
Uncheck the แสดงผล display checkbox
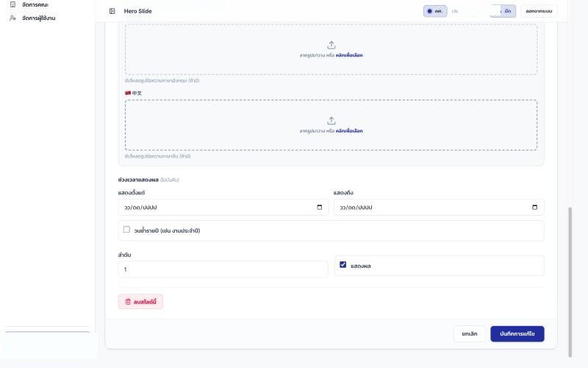[x=343, y=265]
